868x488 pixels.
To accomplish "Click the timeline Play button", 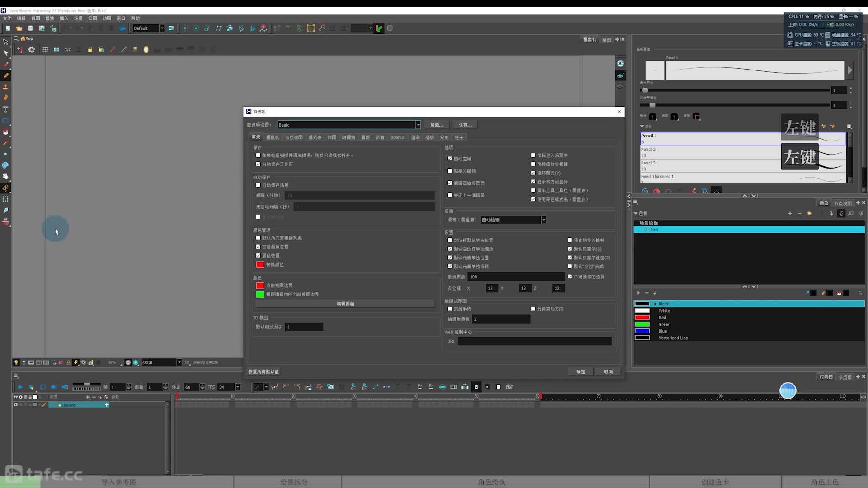I will click(20, 387).
